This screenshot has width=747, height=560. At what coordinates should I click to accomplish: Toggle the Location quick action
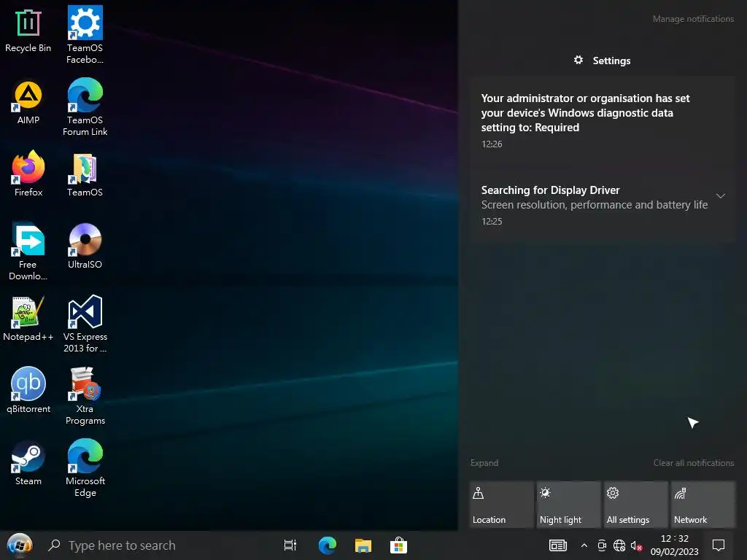[501, 505]
